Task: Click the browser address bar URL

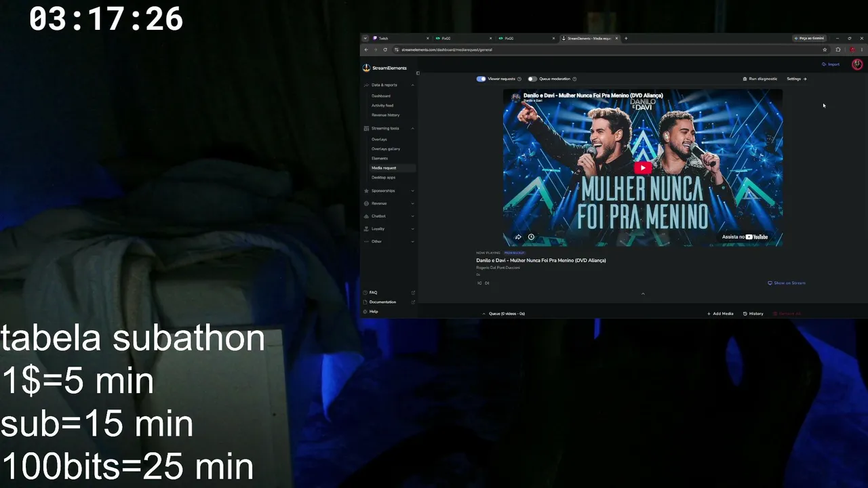Action: coord(447,49)
